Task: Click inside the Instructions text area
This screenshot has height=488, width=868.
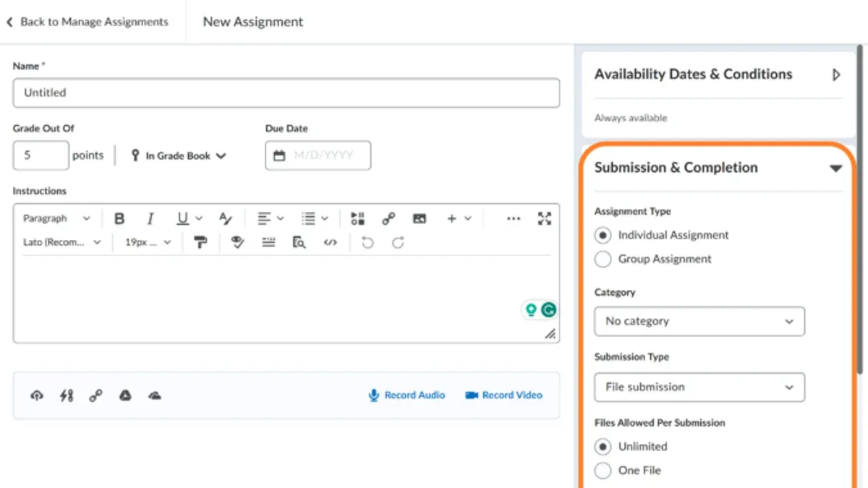Action: click(286, 298)
